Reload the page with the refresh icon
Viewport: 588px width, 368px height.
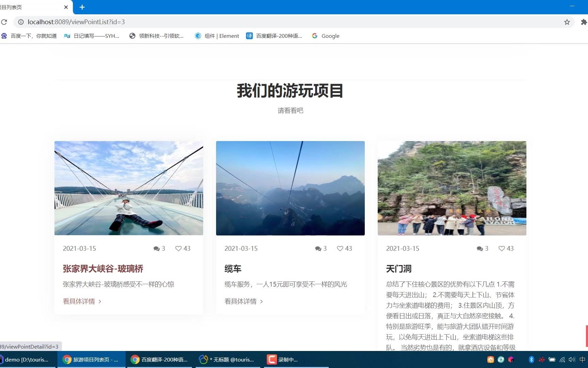click(4, 22)
